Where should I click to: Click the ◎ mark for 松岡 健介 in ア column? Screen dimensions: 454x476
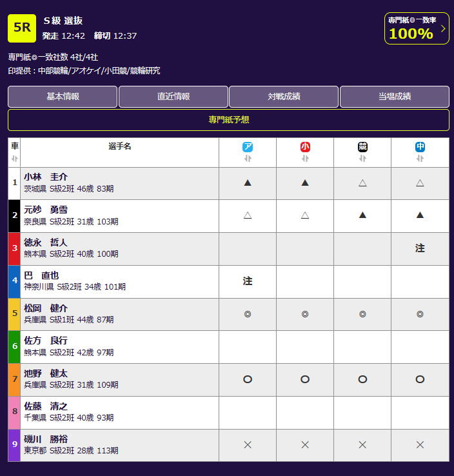coord(248,314)
